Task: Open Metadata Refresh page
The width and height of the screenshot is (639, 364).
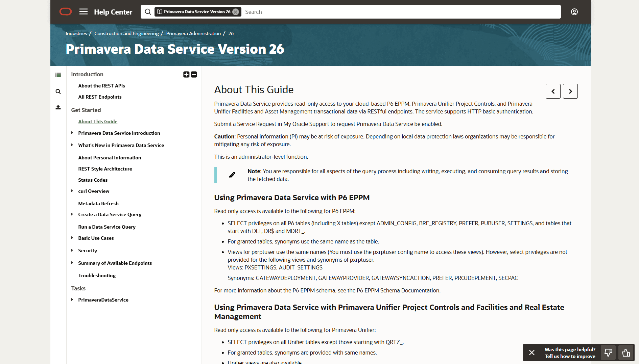Action: pyautogui.click(x=98, y=204)
